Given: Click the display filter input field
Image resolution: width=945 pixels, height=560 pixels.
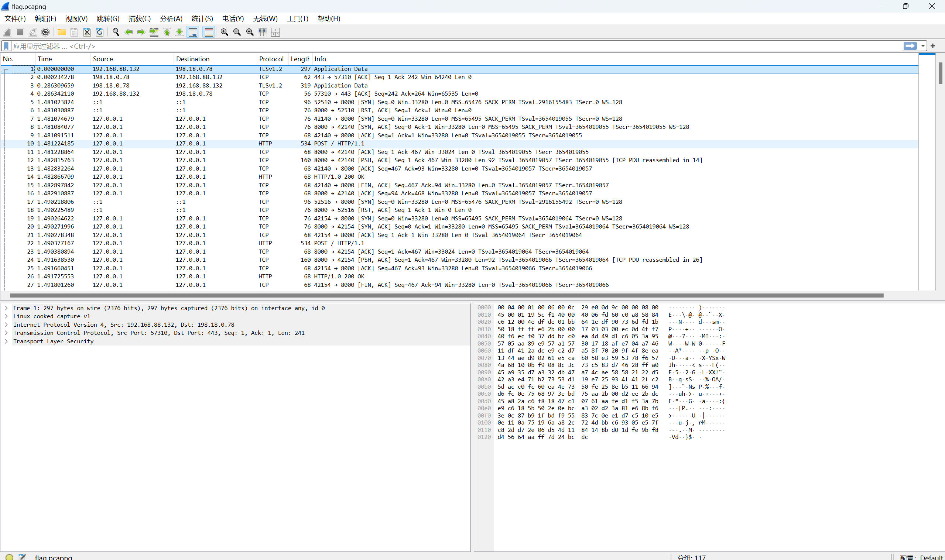Looking at the screenshot, I should point(457,46).
